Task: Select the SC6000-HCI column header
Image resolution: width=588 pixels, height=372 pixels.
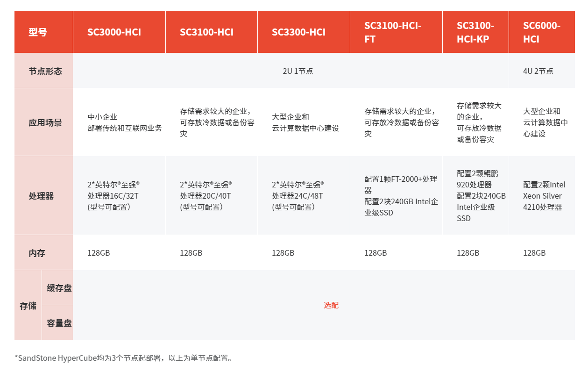Action: click(x=541, y=32)
